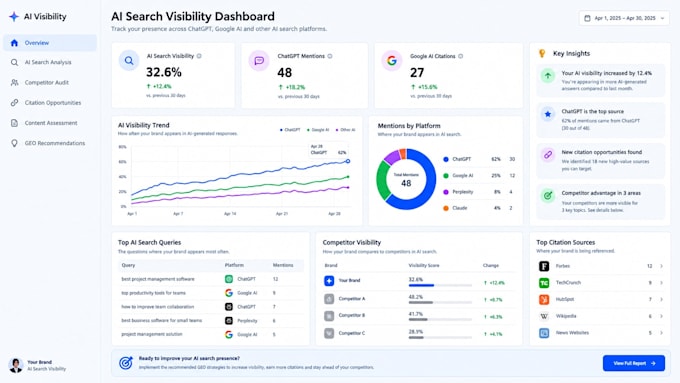Click the target icon in bottom banner

tap(126, 363)
